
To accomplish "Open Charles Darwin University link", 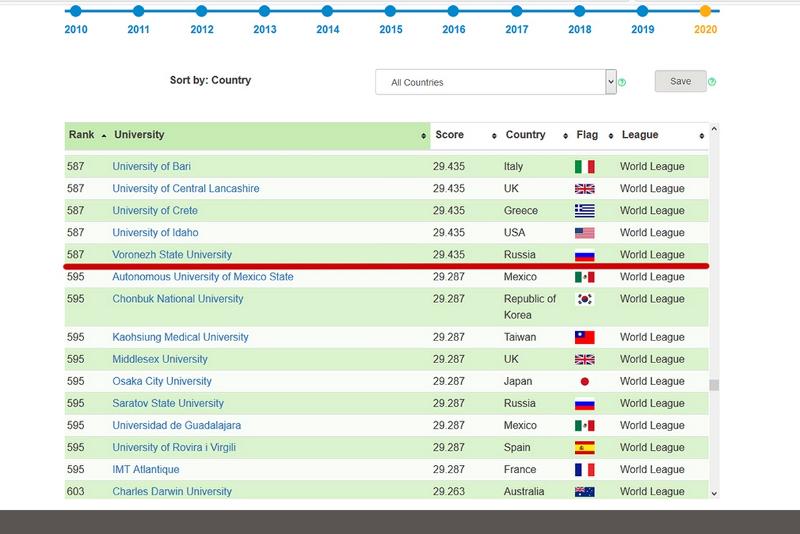I will pyautogui.click(x=172, y=492).
